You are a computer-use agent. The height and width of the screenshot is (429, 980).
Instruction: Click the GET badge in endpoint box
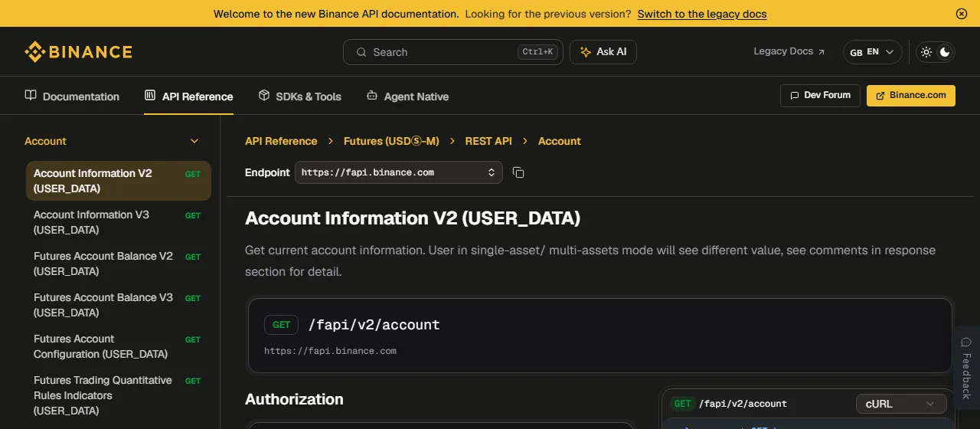[x=281, y=325]
